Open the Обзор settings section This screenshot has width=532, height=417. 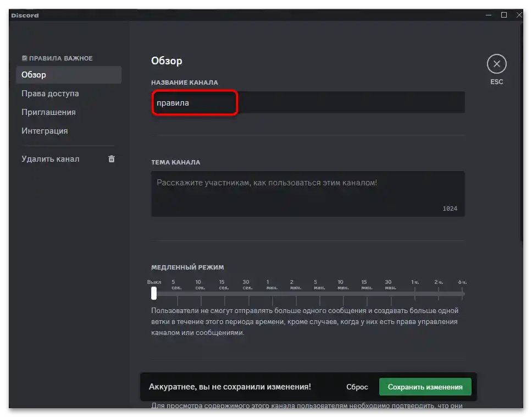(69, 75)
